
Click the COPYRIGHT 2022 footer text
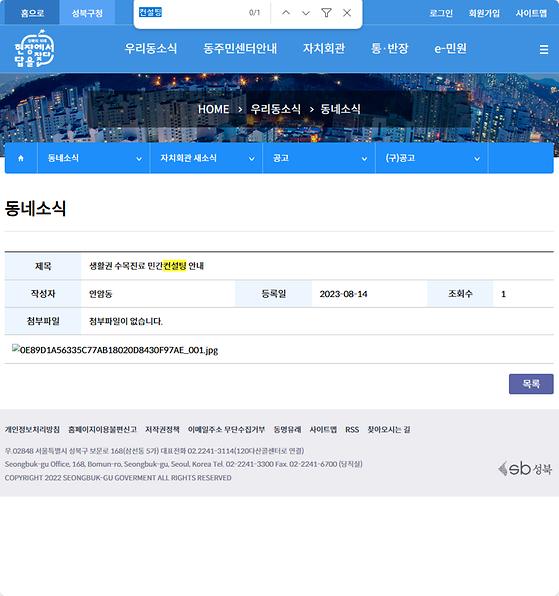tap(118, 478)
